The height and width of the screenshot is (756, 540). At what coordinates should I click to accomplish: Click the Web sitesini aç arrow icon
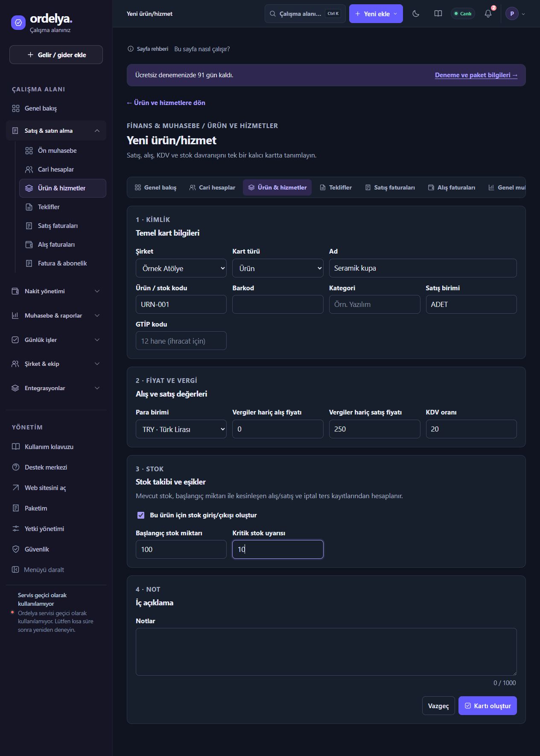(16, 487)
